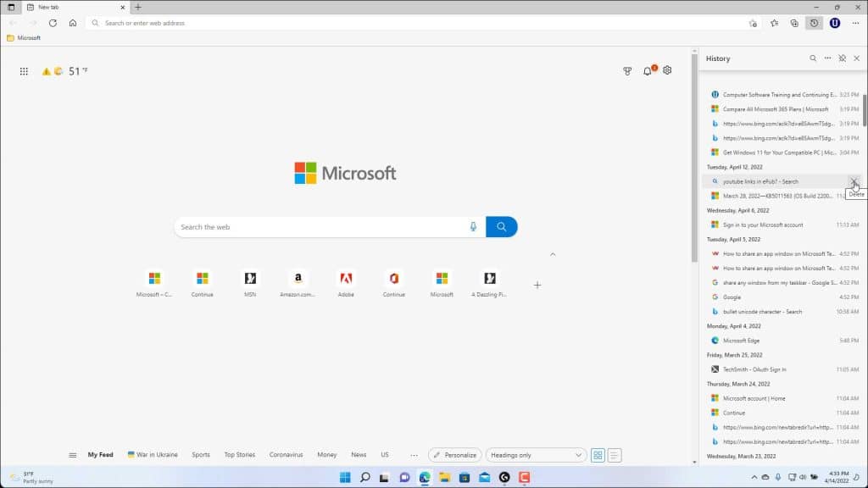Open Edge Settings and more menu
Image resolution: width=868 pixels, height=488 pixels.
[856, 23]
